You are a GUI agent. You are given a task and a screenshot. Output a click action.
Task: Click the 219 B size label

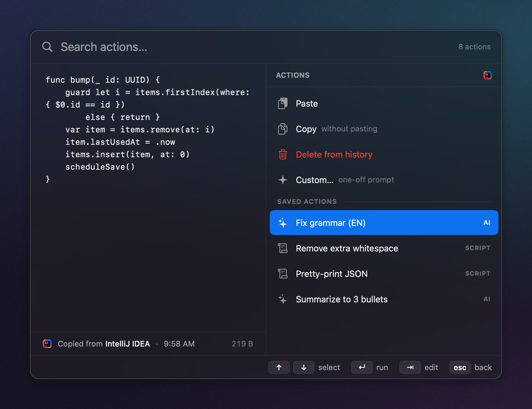[x=242, y=344]
